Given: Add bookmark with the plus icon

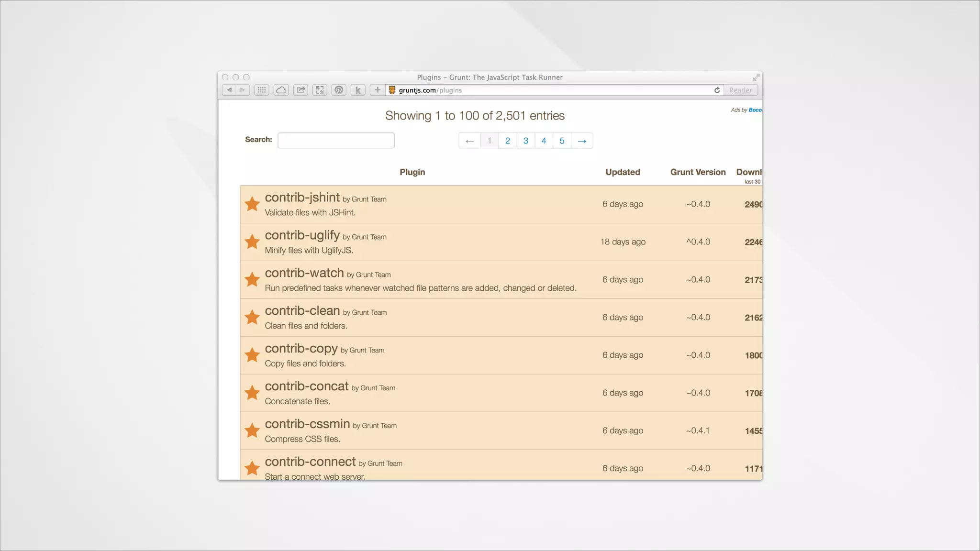Looking at the screenshot, I should pyautogui.click(x=378, y=90).
